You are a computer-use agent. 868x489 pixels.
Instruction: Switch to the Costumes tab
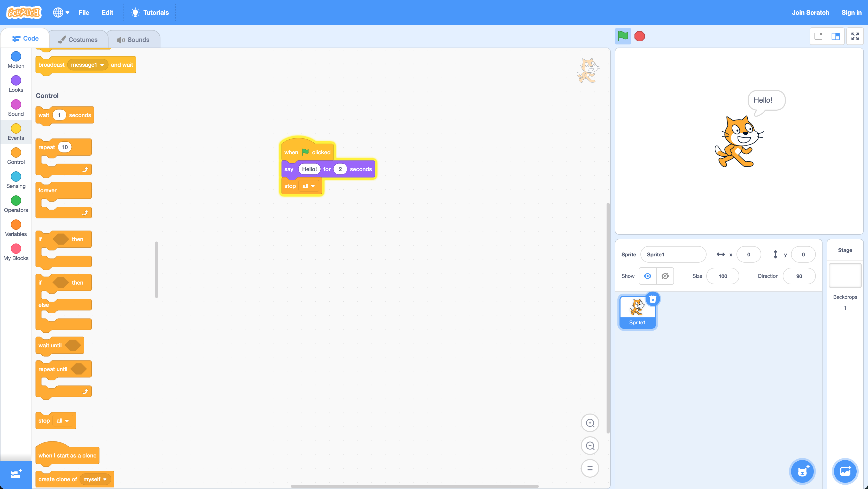(x=78, y=40)
